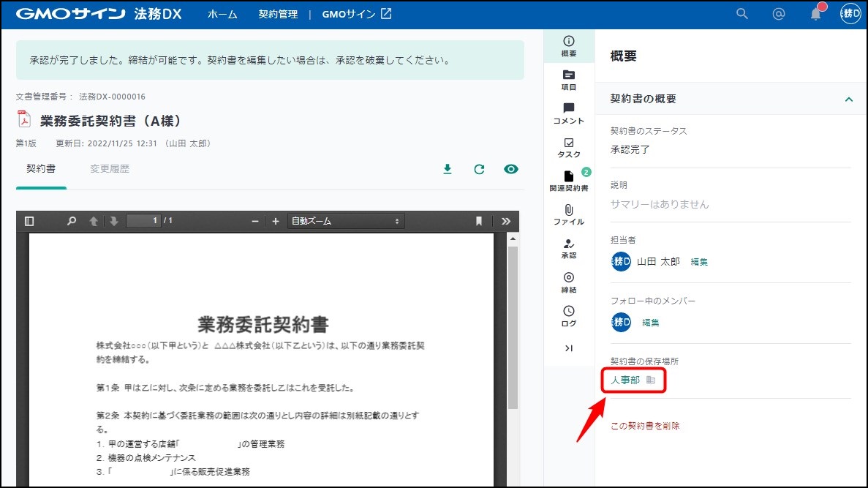
Task: Click 承認完了 status text
Action: [630, 149]
